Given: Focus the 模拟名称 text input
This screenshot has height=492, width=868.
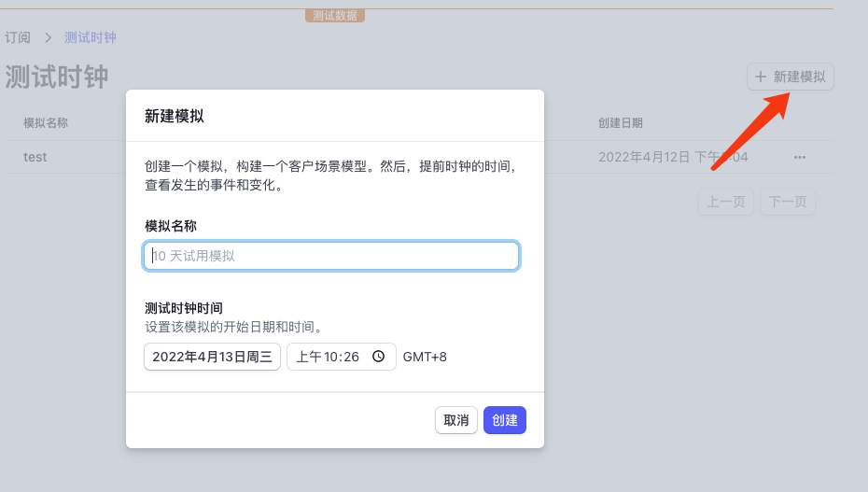Looking at the screenshot, I should [331, 256].
